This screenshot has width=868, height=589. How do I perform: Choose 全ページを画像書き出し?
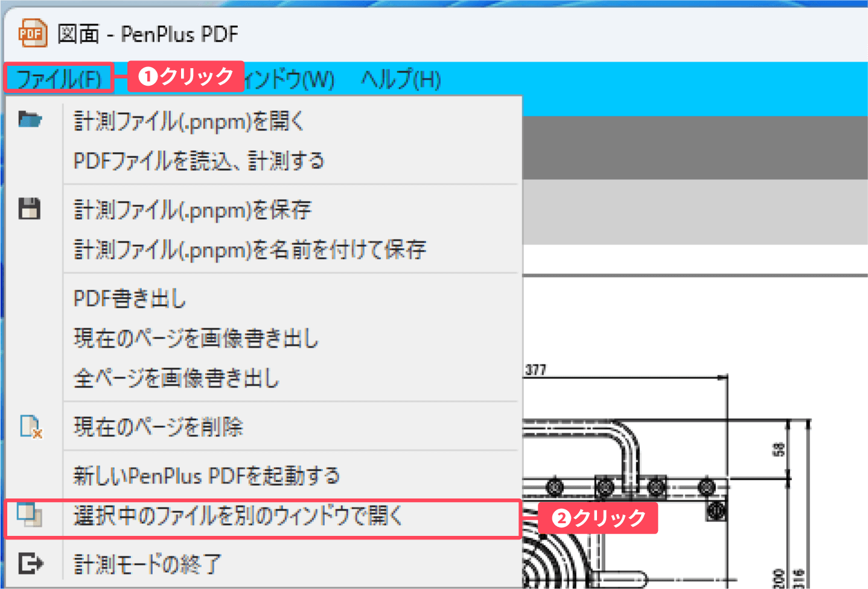(x=176, y=378)
